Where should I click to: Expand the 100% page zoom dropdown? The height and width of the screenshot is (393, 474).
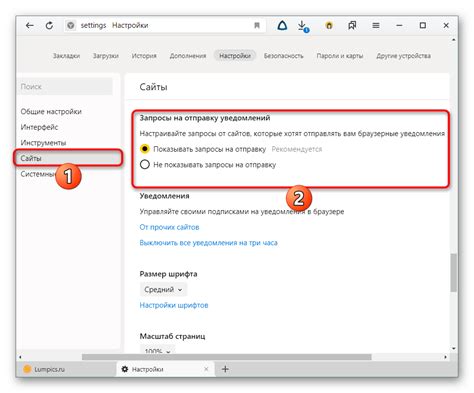coord(158,350)
